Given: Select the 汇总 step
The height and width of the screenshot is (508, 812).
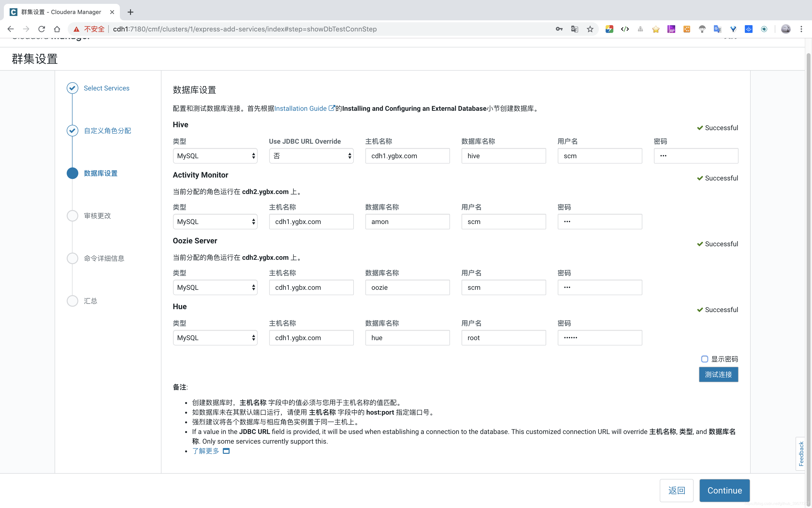Looking at the screenshot, I should 91,301.
